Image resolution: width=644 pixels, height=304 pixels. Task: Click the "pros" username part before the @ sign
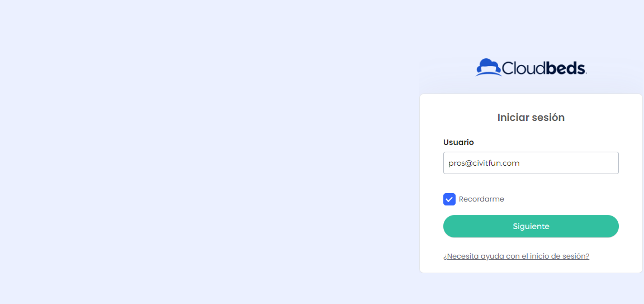456,163
